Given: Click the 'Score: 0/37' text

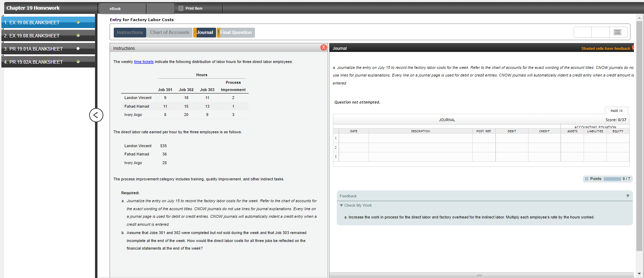Looking at the screenshot, I should tap(616, 120).
